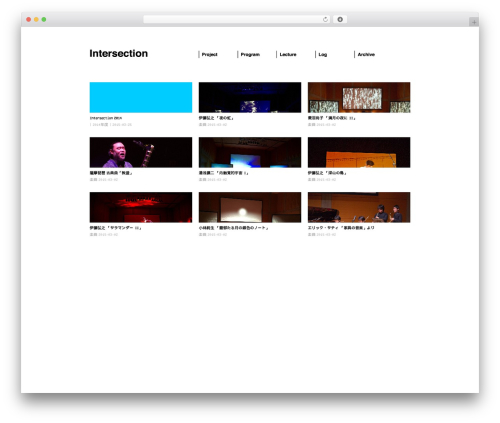Open the Log menu item
This screenshot has width=500, height=423.
point(323,54)
